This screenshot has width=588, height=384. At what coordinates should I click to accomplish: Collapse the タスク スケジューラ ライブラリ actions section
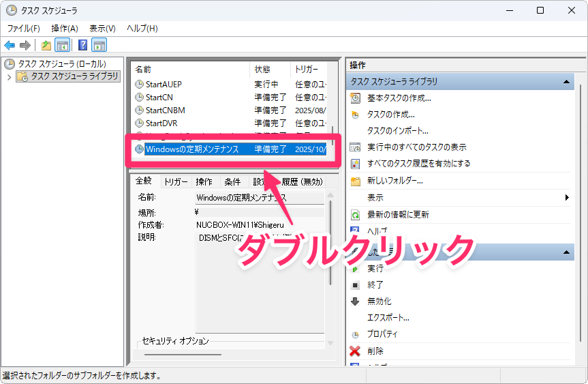(566, 82)
